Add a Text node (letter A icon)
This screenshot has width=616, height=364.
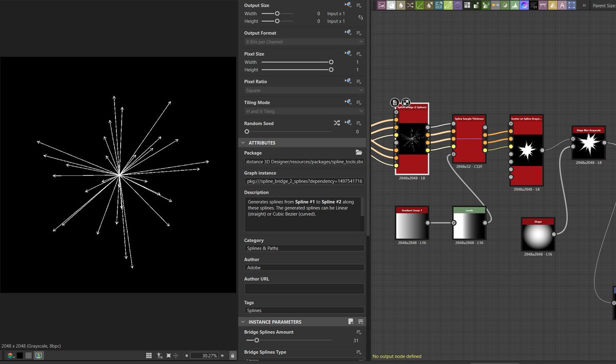[x=562, y=5]
